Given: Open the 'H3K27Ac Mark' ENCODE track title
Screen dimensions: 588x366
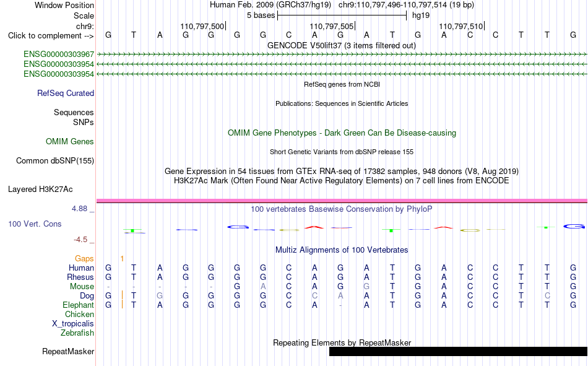Looking at the screenshot, I should [x=341, y=181].
